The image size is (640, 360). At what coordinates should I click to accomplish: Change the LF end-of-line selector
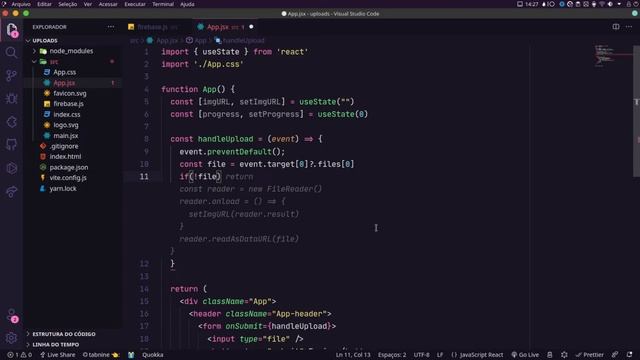click(x=440, y=355)
